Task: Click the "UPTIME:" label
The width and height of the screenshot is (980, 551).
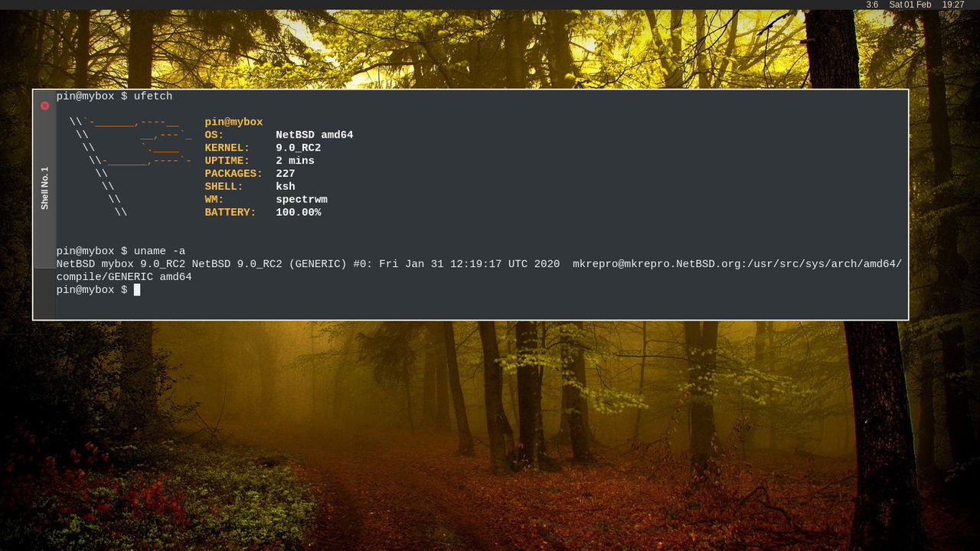Action: [x=227, y=161]
